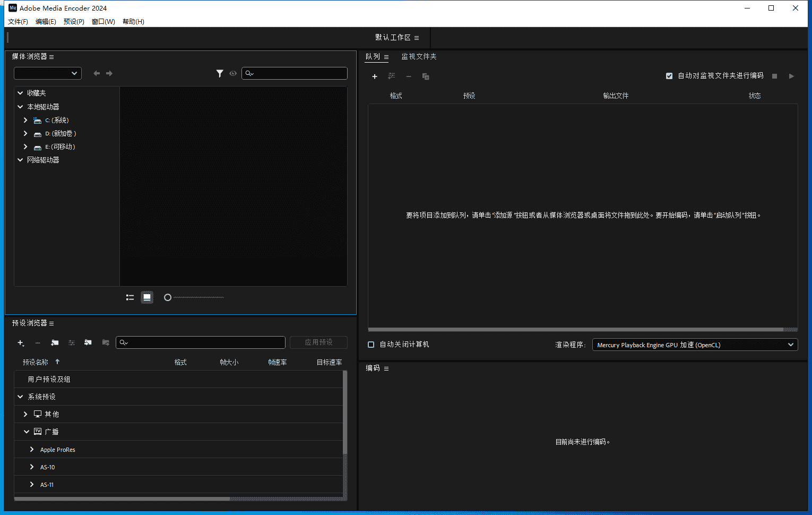Click the 格式 column header in Preset Browser

(180, 362)
